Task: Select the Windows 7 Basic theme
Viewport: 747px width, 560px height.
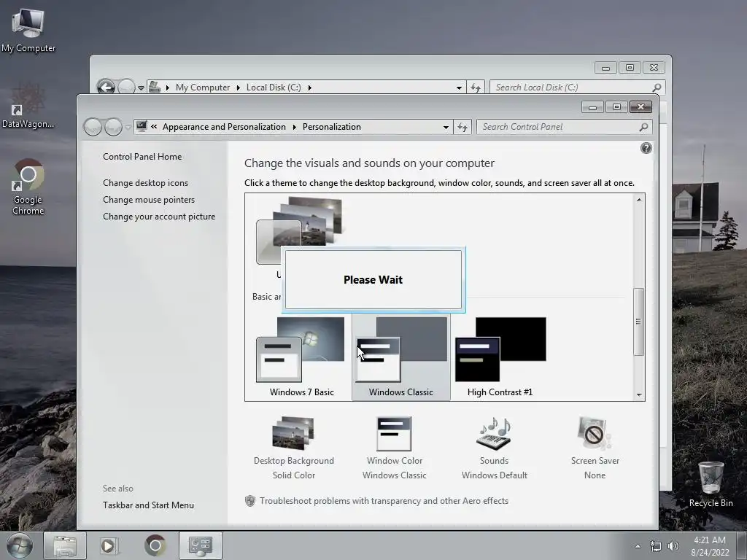Action: [301, 357]
